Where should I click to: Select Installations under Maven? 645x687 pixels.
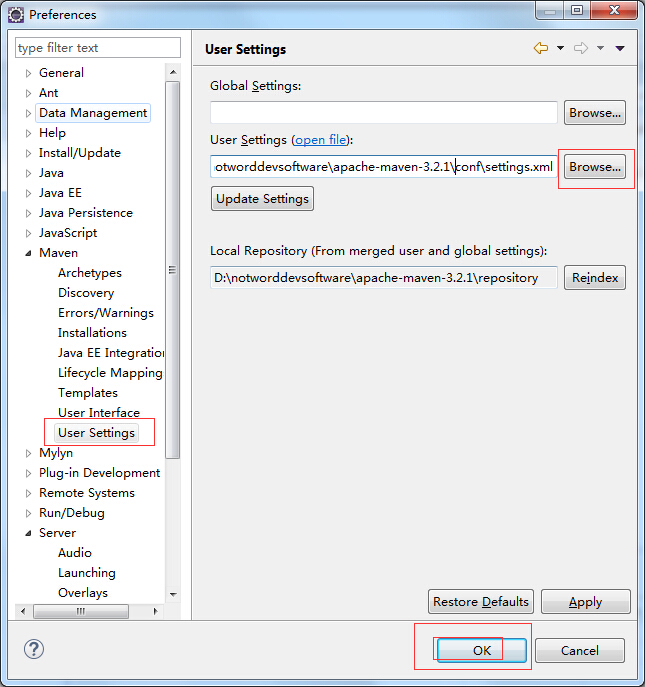click(92, 333)
